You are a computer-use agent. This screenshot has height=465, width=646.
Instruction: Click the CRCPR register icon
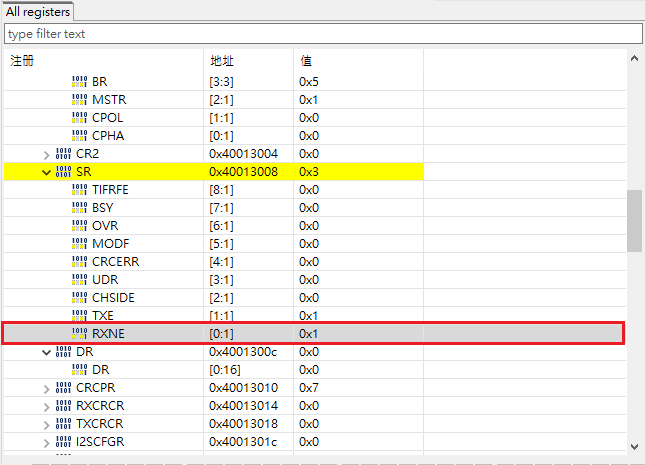63,388
